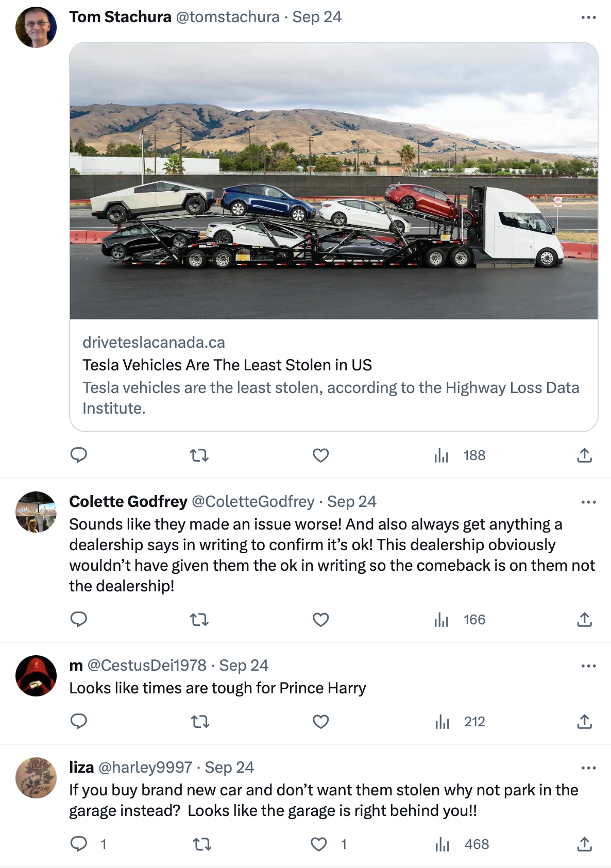Repost Tom Stachura's tweet
The height and width of the screenshot is (868, 611).
[x=199, y=455]
